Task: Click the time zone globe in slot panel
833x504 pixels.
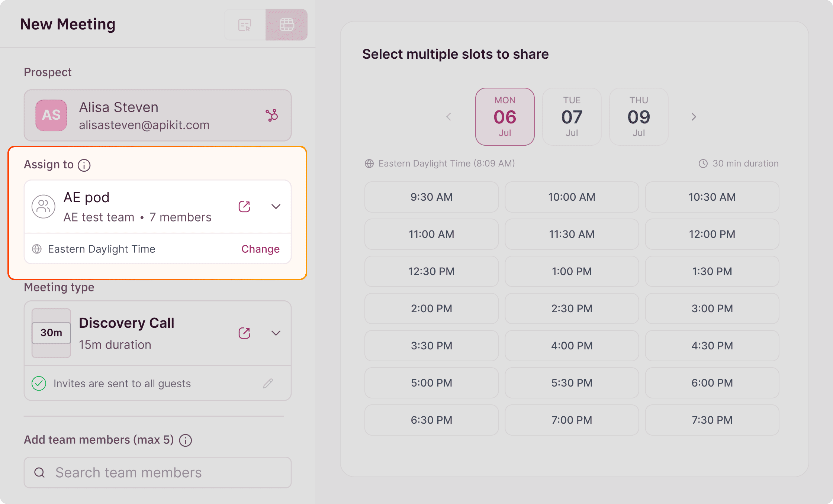Action: 369,164
